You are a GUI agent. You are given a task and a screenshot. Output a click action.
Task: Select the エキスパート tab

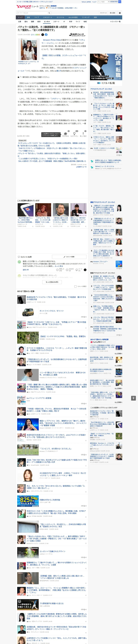coord(48,17)
